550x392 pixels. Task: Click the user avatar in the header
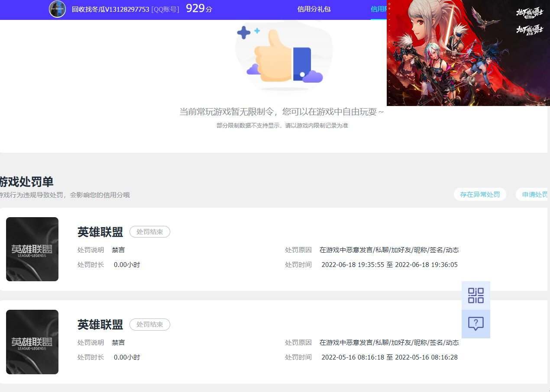57,9
